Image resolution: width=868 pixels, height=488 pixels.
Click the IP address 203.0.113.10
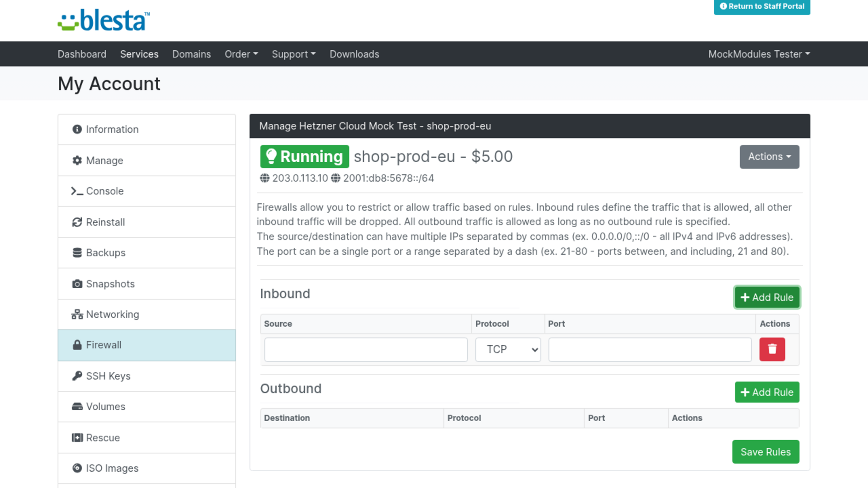point(300,178)
